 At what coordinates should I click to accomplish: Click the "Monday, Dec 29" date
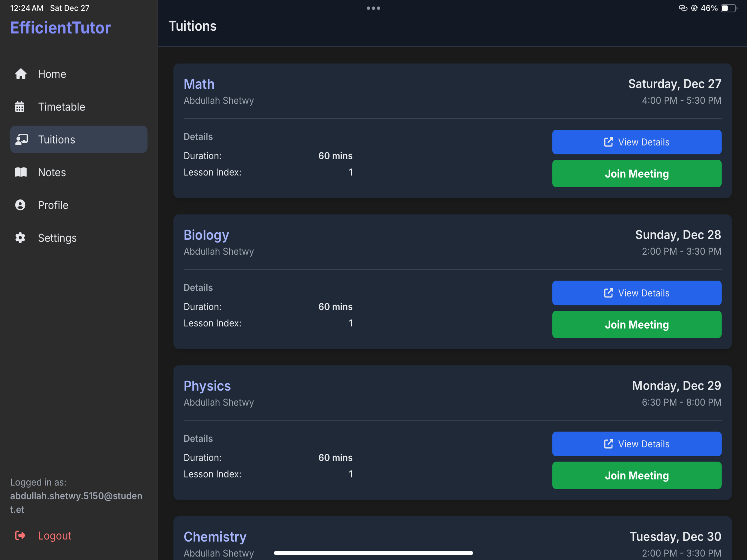tap(676, 386)
